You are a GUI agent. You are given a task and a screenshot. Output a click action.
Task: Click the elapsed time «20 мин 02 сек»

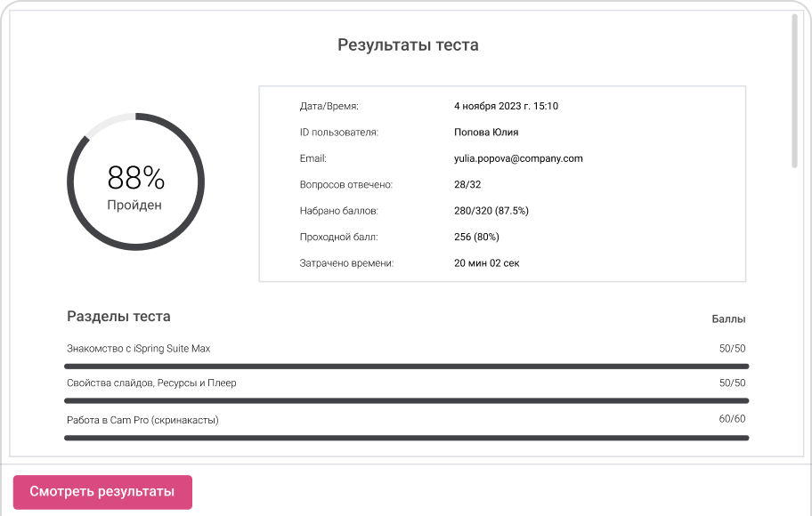pos(487,263)
